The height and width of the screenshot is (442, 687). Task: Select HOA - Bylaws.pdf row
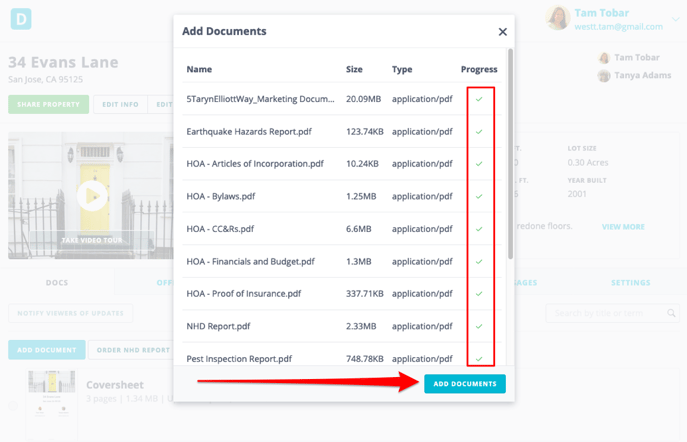[x=342, y=196]
